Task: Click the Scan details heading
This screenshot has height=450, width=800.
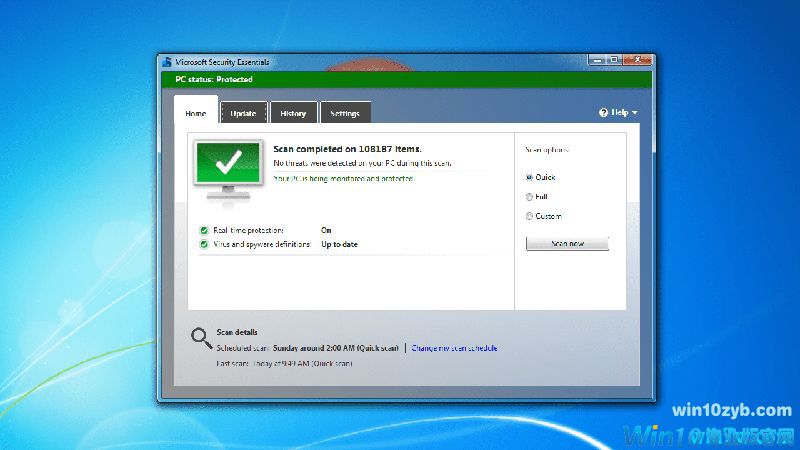Action: coord(237,332)
